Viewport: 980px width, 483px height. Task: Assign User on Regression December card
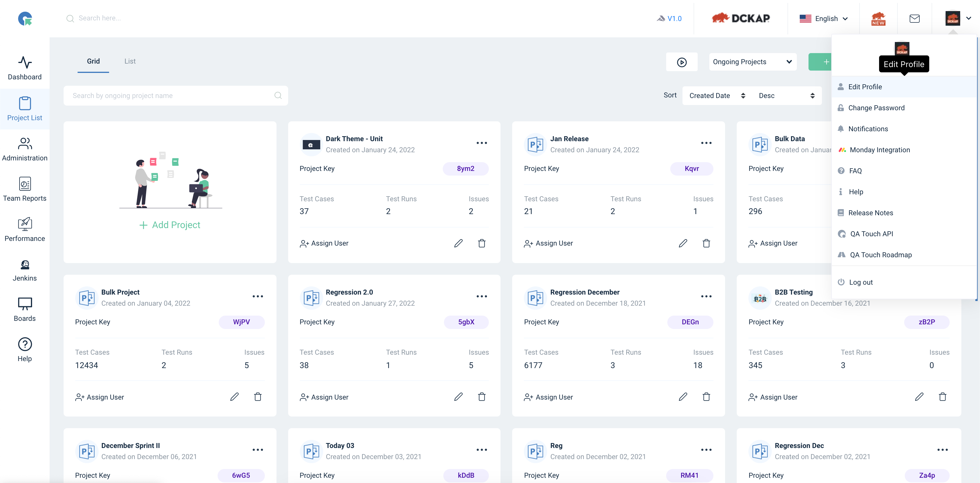(549, 397)
